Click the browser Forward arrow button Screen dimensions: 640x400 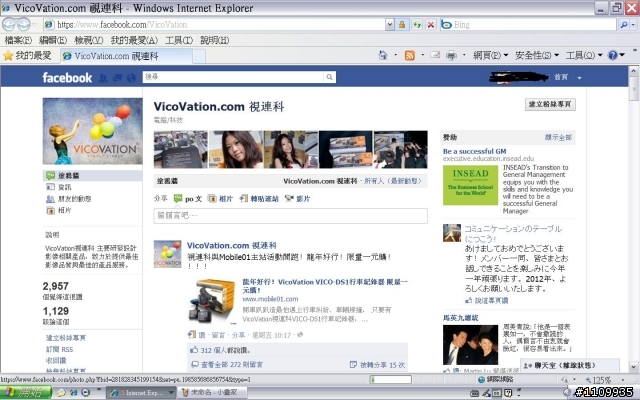tap(24, 24)
